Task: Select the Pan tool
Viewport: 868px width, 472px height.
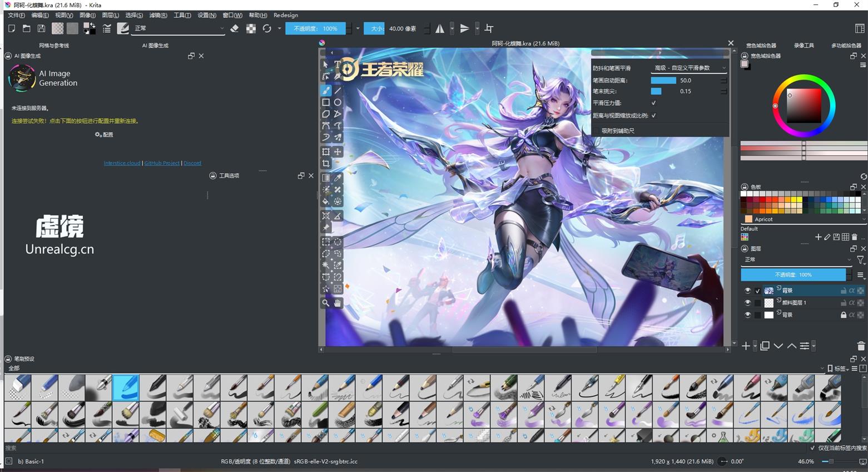Action: 337,302
